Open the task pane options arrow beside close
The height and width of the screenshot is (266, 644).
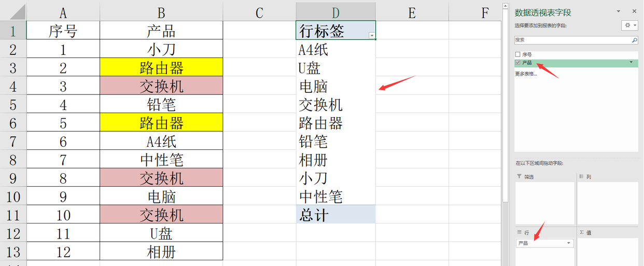618,11
